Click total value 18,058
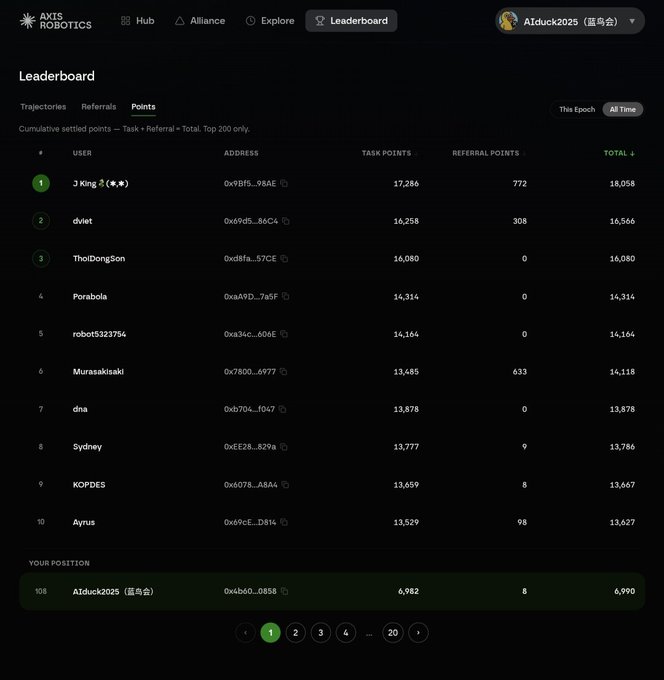Viewport: 664px width, 680px height. point(622,183)
